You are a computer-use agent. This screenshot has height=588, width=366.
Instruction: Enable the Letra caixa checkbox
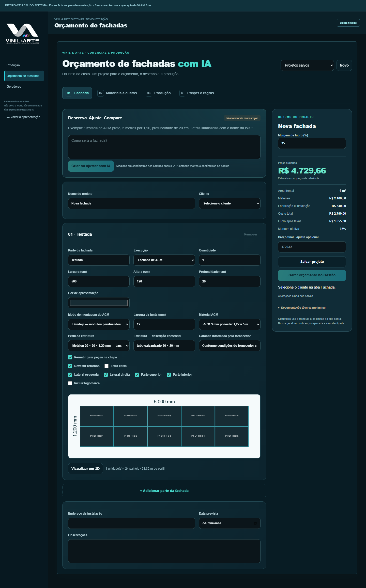(x=106, y=366)
